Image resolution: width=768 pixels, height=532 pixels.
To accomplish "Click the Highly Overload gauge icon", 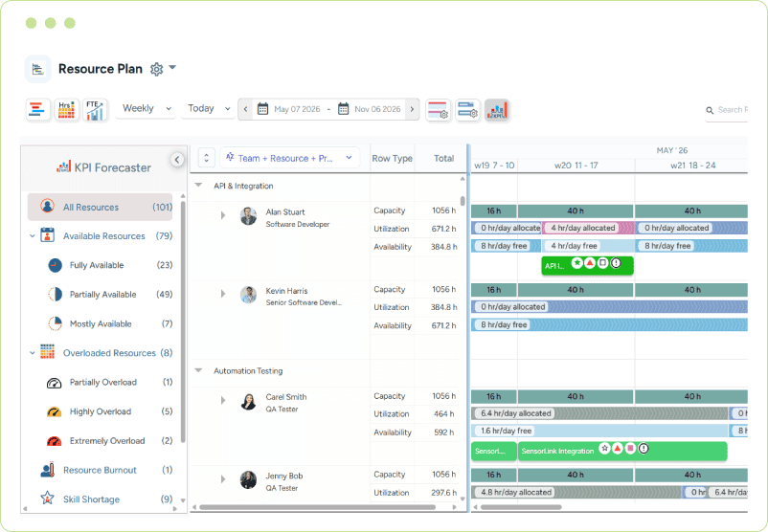I will 54,412.
